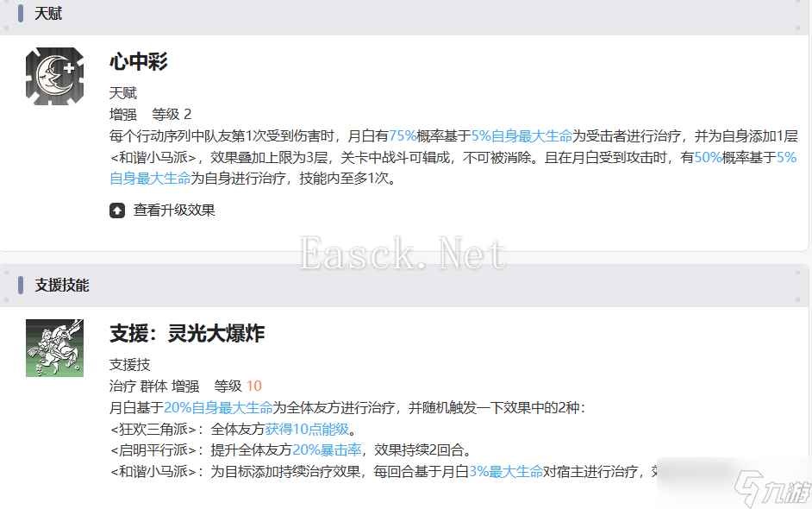
Task: Click the blue bar marker beside 支援技能 header
Action: (20, 285)
